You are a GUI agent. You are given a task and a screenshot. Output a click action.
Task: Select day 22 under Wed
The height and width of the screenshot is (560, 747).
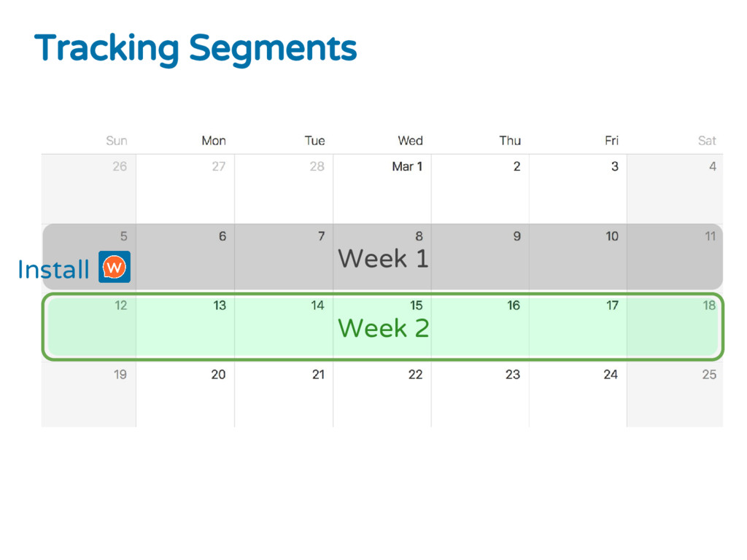pyautogui.click(x=415, y=374)
